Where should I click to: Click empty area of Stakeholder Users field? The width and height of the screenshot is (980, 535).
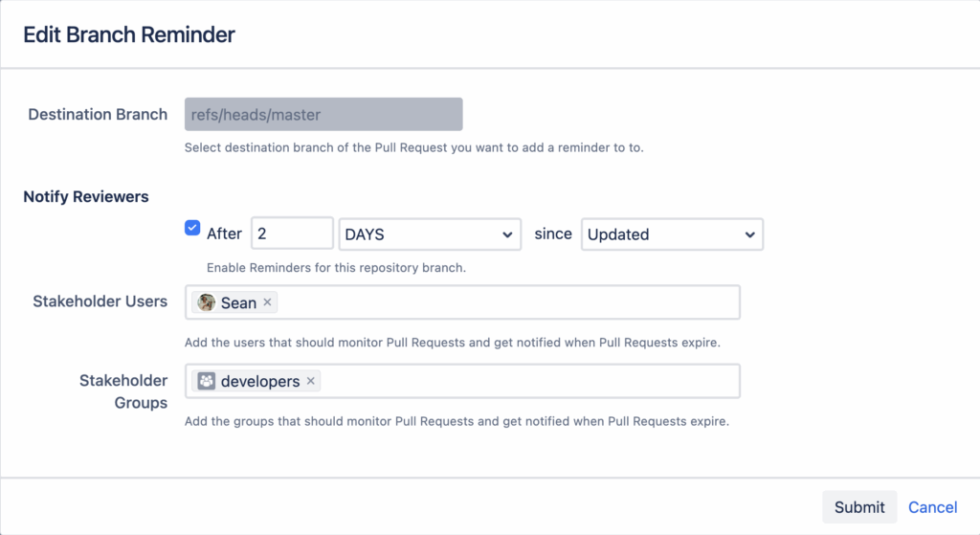pyautogui.click(x=507, y=302)
